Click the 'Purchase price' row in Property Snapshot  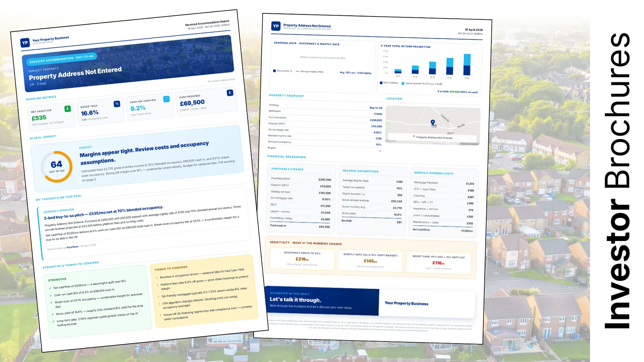[325, 119]
